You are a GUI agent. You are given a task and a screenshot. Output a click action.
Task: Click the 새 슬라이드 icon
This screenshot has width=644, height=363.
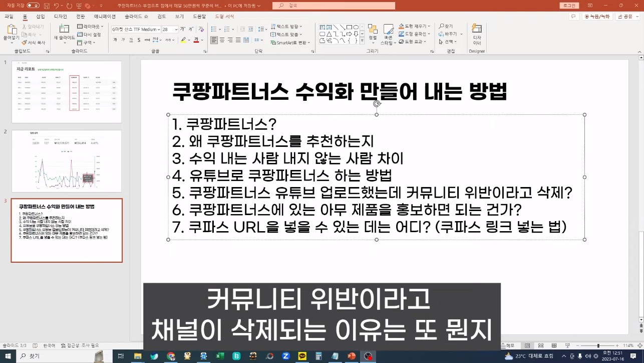pyautogui.click(x=64, y=29)
